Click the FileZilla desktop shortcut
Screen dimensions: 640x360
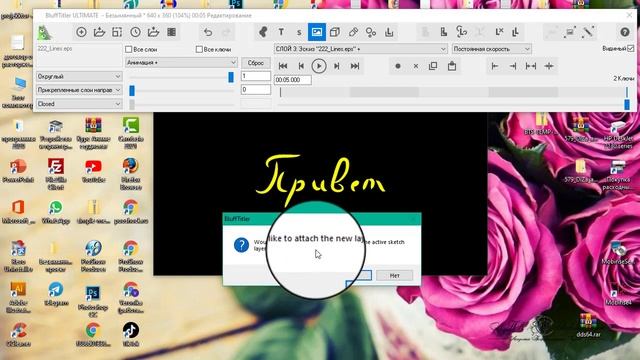click(x=56, y=173)
